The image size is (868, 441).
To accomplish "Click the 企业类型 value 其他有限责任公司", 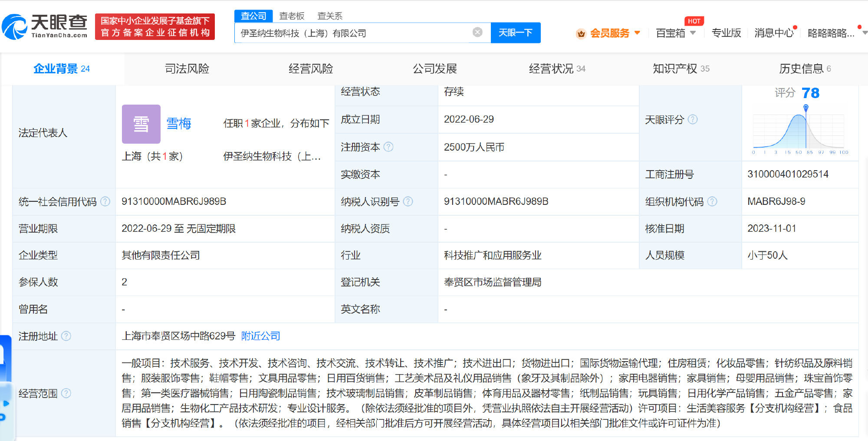I will click(x=161, y=255).
